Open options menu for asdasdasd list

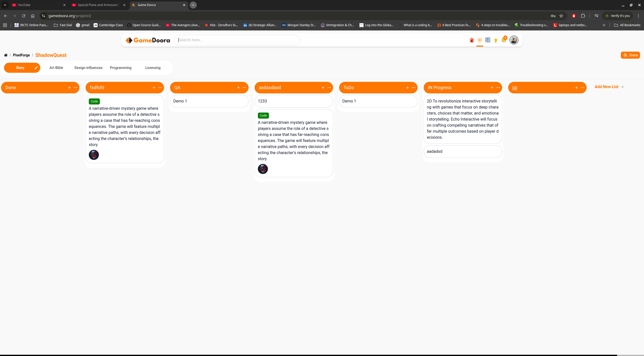[x=329, y=88]
